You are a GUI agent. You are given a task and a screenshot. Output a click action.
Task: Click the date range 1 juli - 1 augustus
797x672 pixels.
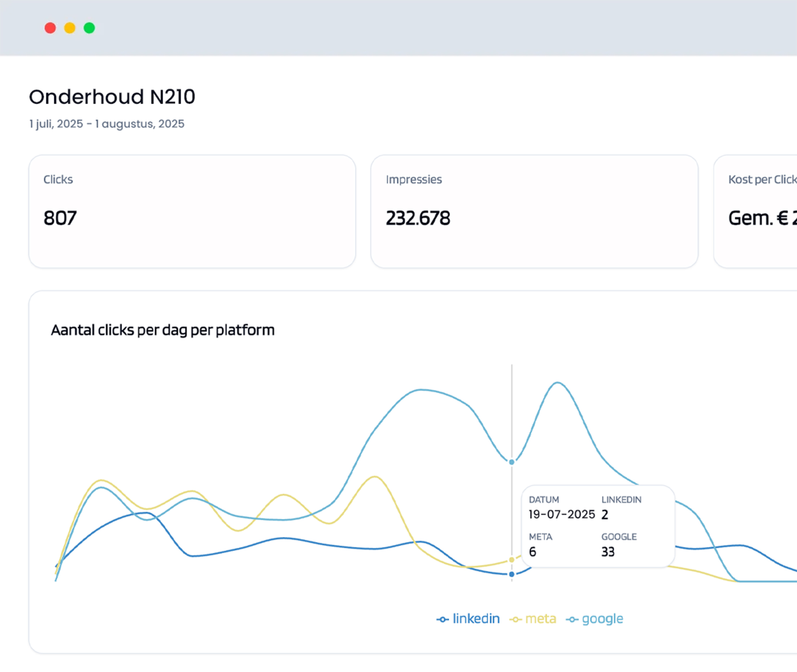pos(107,124)
